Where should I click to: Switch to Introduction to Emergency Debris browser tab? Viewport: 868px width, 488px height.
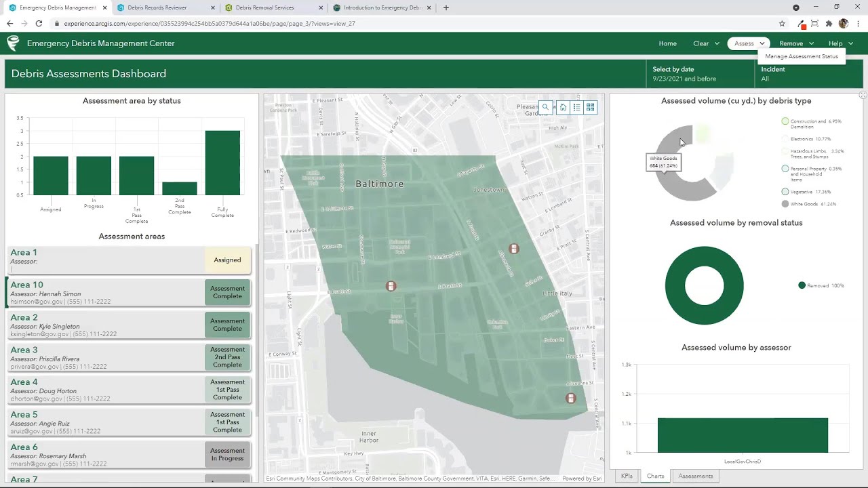pos(381,7)
